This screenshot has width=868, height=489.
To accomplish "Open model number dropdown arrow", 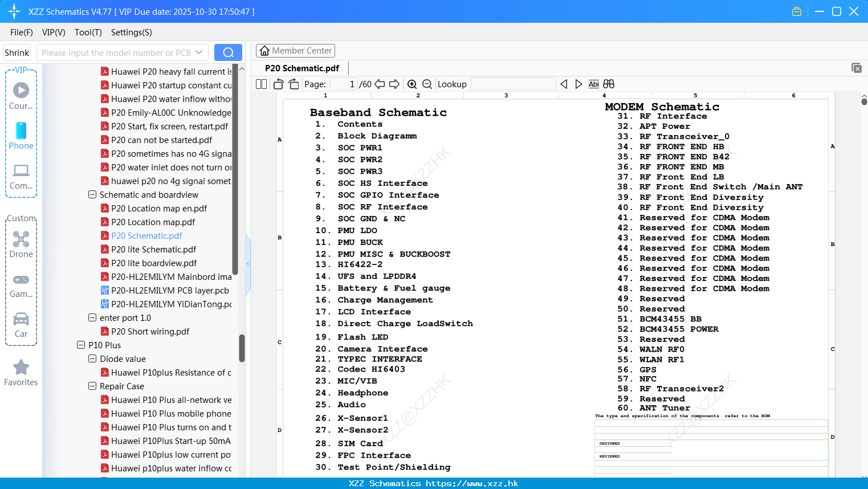I will point(199,52).
